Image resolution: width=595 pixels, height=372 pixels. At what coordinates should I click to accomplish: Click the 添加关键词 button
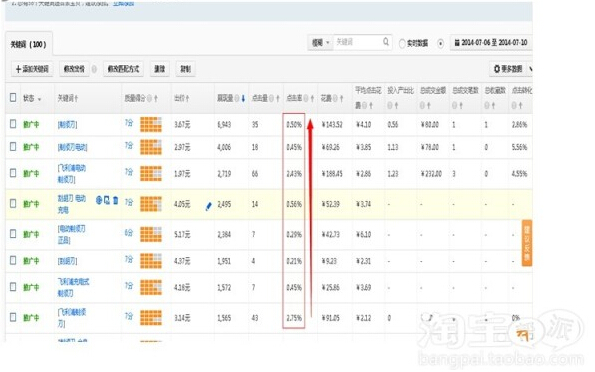click(x=32, y=69)
